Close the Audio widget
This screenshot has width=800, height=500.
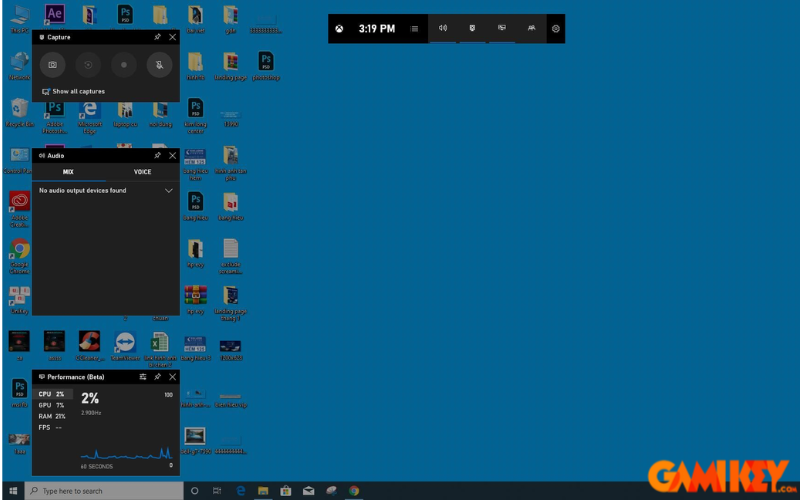click(172, 156)
